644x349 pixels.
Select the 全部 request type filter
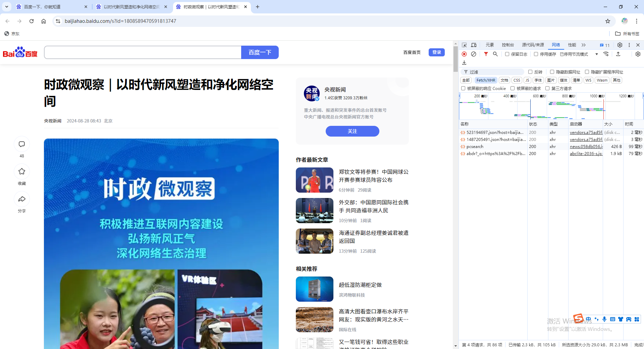tap(466, 80)
